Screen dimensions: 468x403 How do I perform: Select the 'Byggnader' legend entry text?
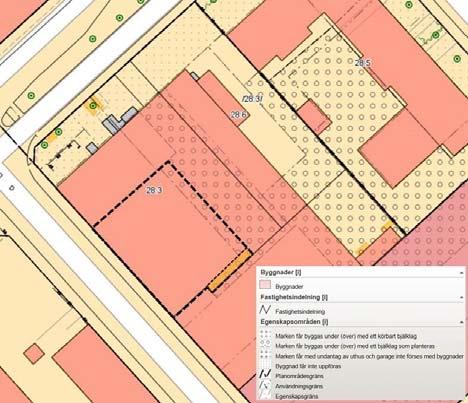click(x=289, y=287)
